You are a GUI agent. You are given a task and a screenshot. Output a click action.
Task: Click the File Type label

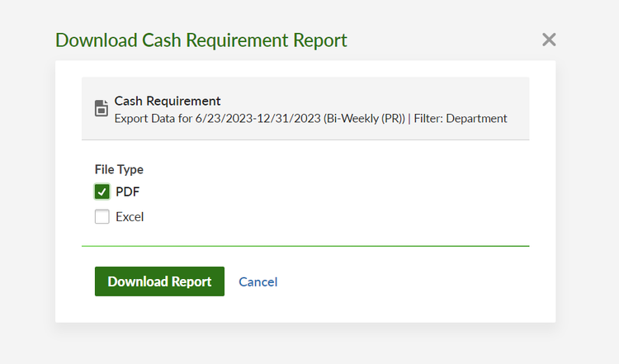tap(119, 169)
